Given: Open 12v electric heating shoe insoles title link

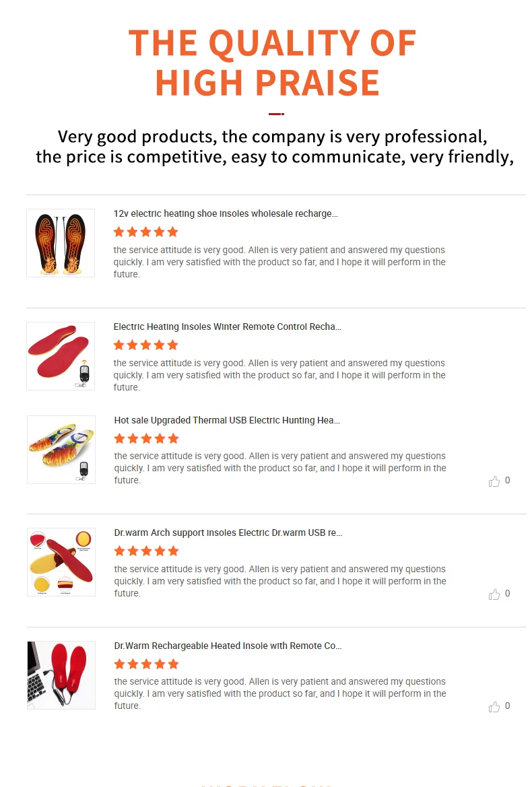Looking at the screenshot, I should (x=226, y=213).
